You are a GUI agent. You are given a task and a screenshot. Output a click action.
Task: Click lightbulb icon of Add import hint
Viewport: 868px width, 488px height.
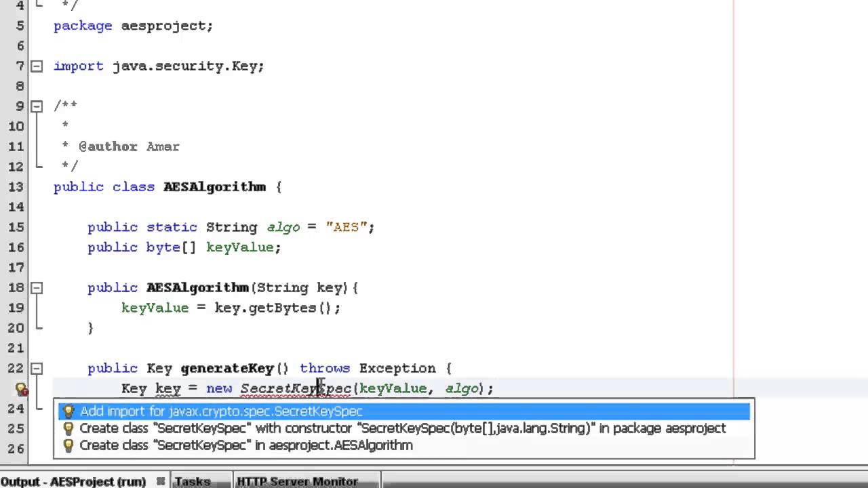point(68,411)
